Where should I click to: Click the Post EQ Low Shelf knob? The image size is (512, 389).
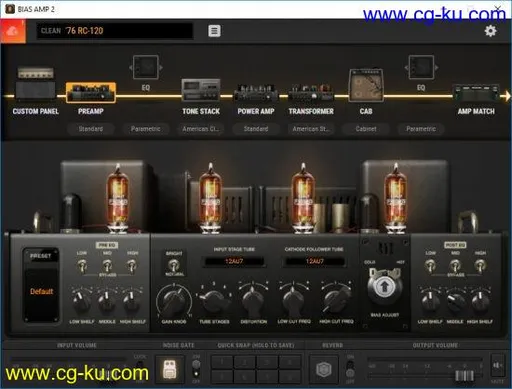[x=430, y=300]
